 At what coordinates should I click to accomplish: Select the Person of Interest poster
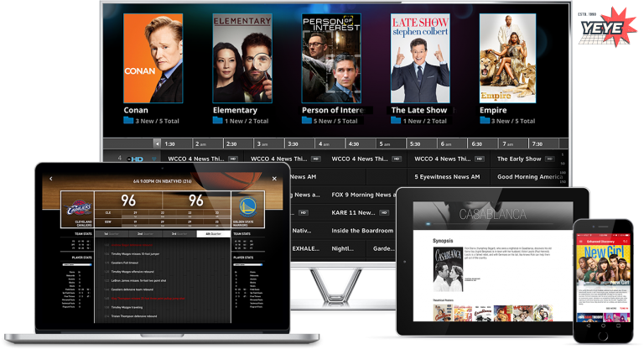point(331,59)
